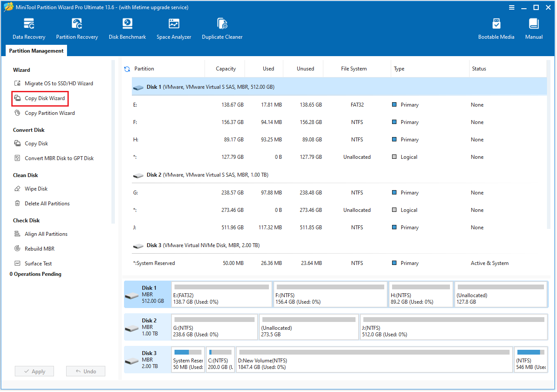The height and width of the screenshot is (392, 557).
Task: Open Disk Benchmark
Action: pos(128,29)
